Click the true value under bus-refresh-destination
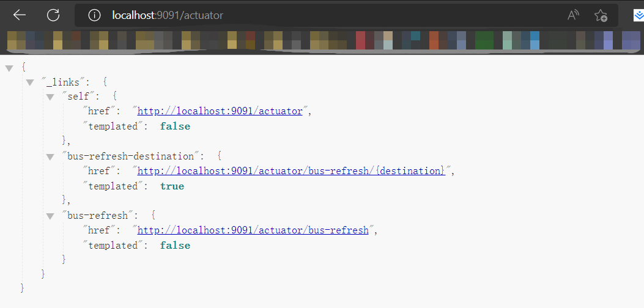The image size is (644, 308). click(x=172, y=186)
